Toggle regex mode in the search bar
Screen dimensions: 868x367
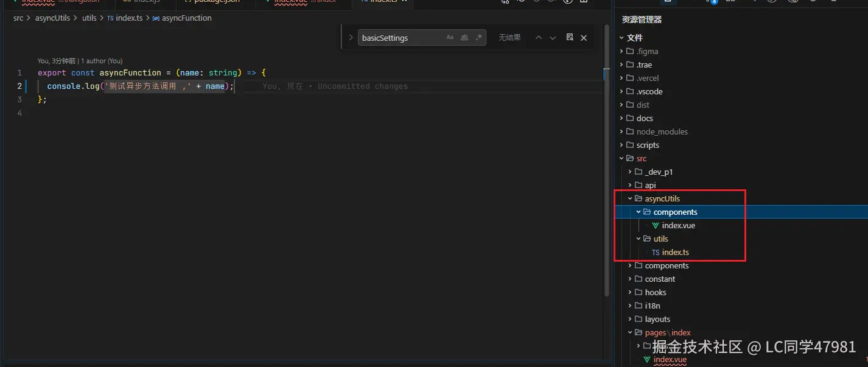click(480, 37)
